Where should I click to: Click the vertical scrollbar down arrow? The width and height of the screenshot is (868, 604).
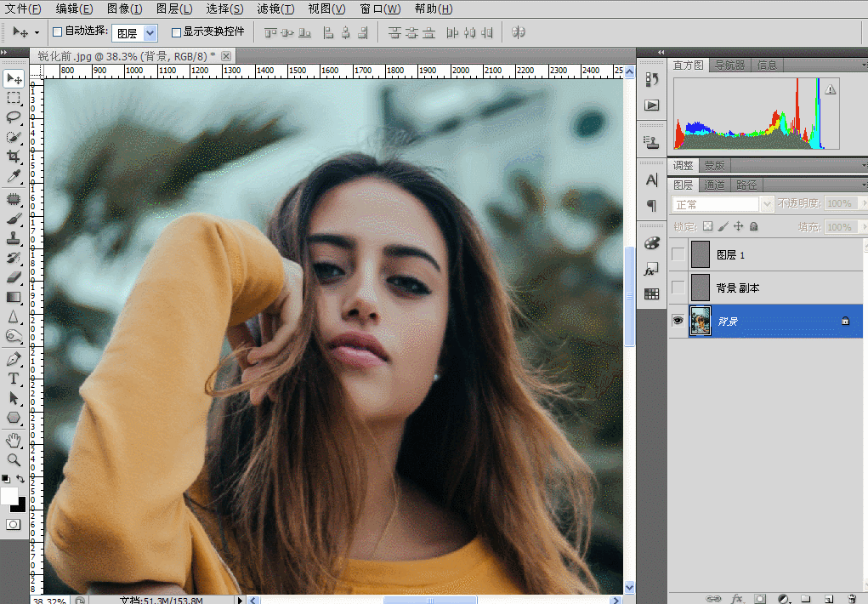coord(629,587)
